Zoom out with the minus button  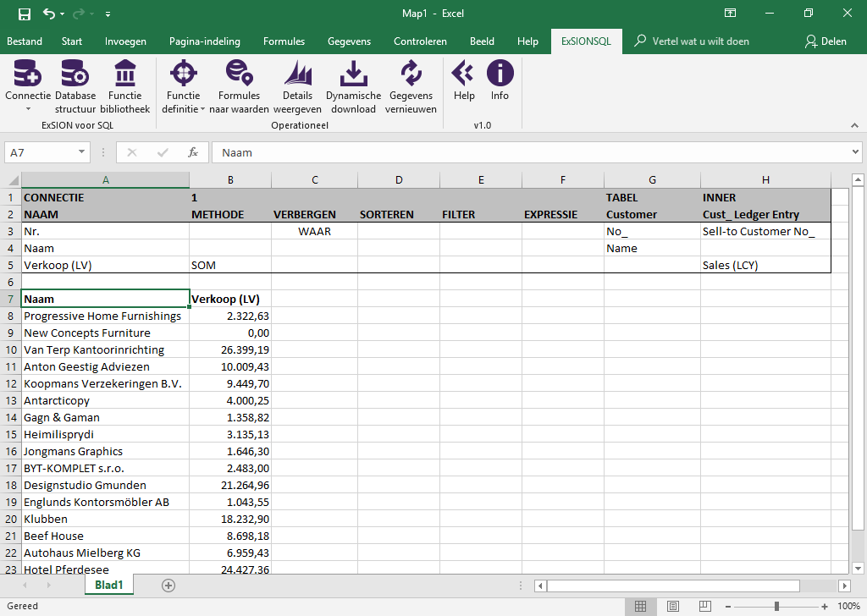pyautogui.click(x=728, y=607)
